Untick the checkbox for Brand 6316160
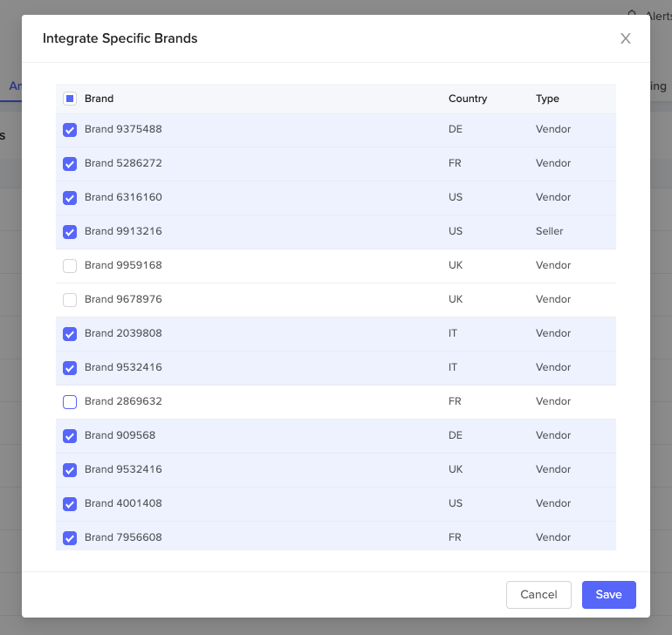The height and width of the screenshot is (635, 672). click(70, 198)
